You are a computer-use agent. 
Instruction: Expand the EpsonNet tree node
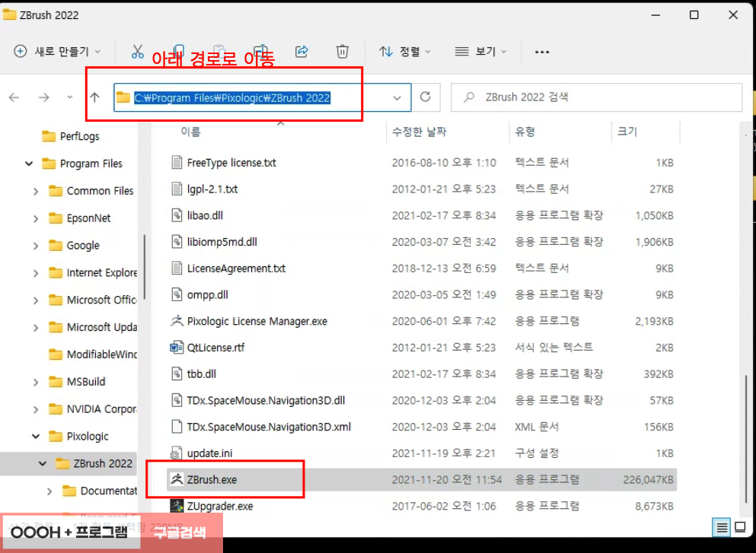[x=36, y=219]
